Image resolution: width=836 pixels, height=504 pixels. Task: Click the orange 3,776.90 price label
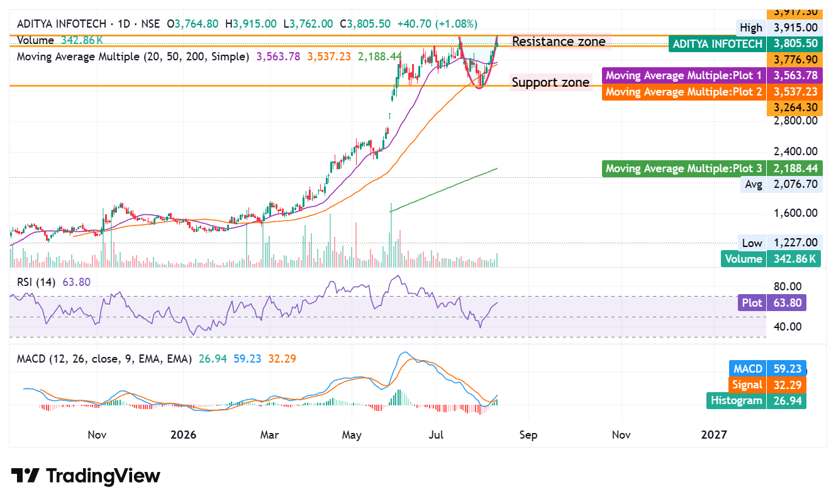coord(796,60)
